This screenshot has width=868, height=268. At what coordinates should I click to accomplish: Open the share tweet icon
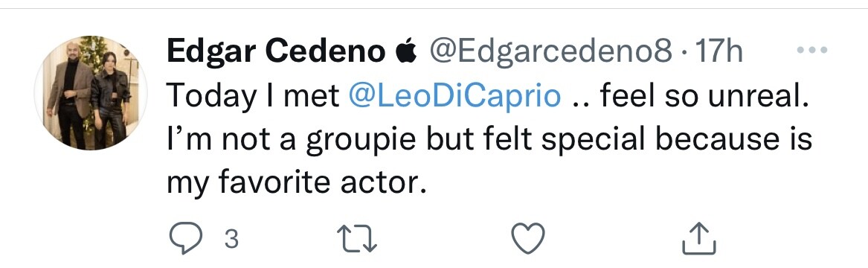click(698, 239)
